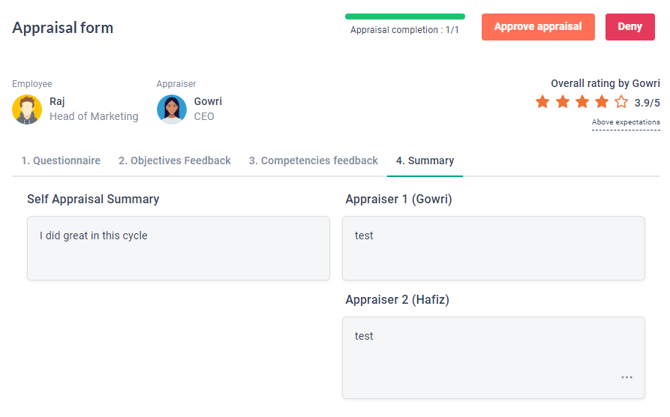The image size is (670, 417).
Task: Click the third rating star
Action: pos(582,102)
